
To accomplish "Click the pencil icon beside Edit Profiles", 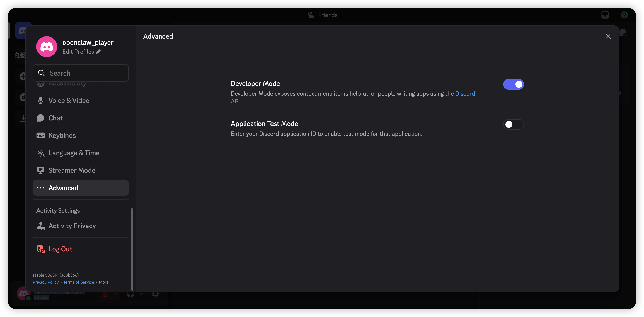I will click(x=98, y=52).
